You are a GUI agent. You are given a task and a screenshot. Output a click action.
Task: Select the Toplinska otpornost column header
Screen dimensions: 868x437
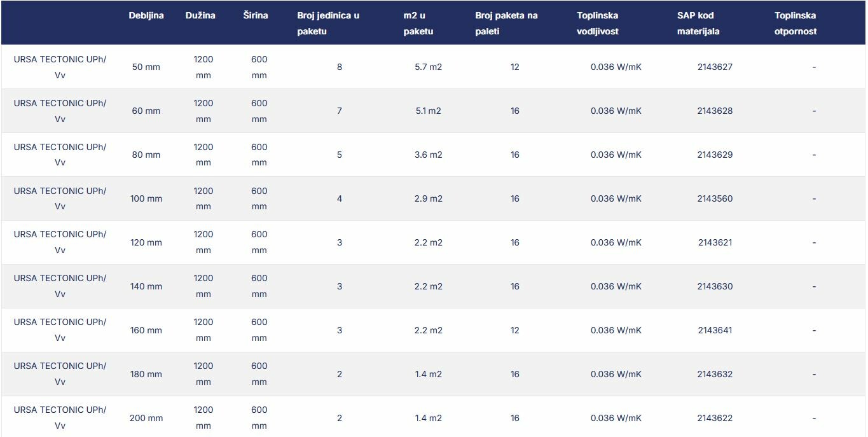coord(796,24)
